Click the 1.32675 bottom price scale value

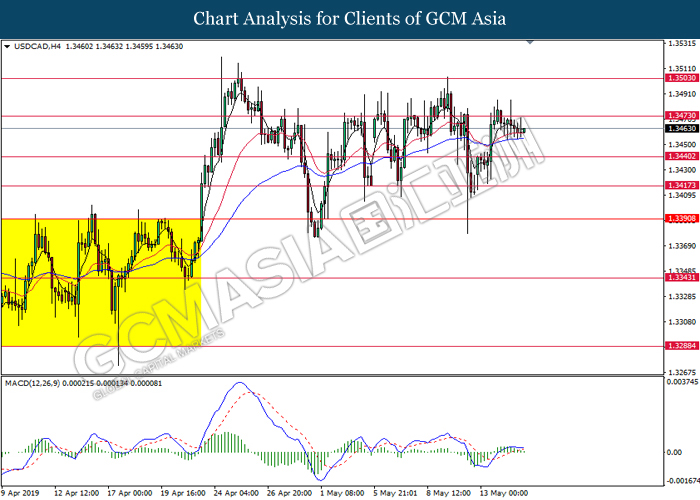point(682,372)
